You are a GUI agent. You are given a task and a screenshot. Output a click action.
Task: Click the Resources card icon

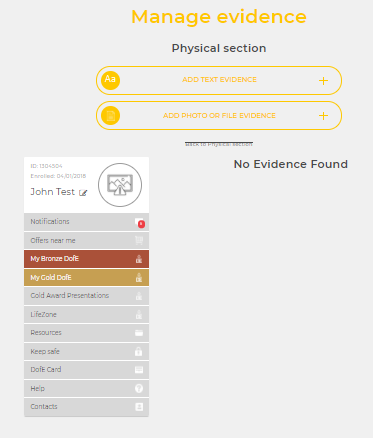pos(139,333)
